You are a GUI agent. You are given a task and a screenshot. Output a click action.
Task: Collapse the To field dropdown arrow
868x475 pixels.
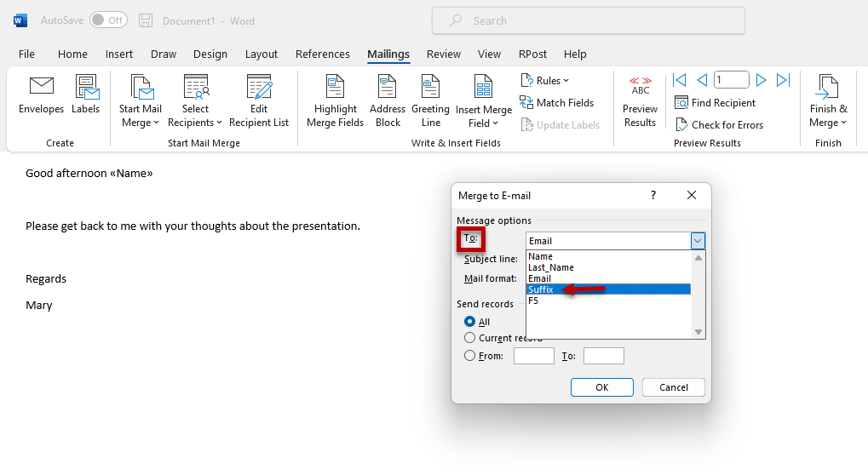[x=698, y=241]
